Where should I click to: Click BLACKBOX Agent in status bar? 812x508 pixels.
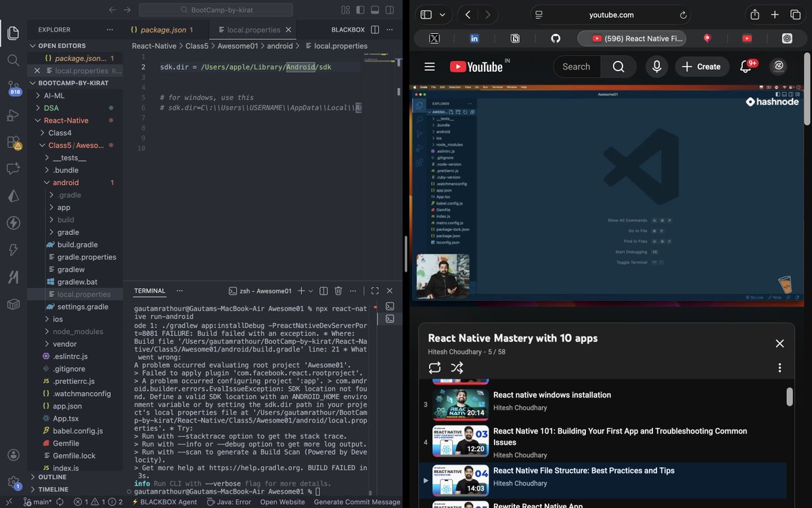(x=164, y=502)
